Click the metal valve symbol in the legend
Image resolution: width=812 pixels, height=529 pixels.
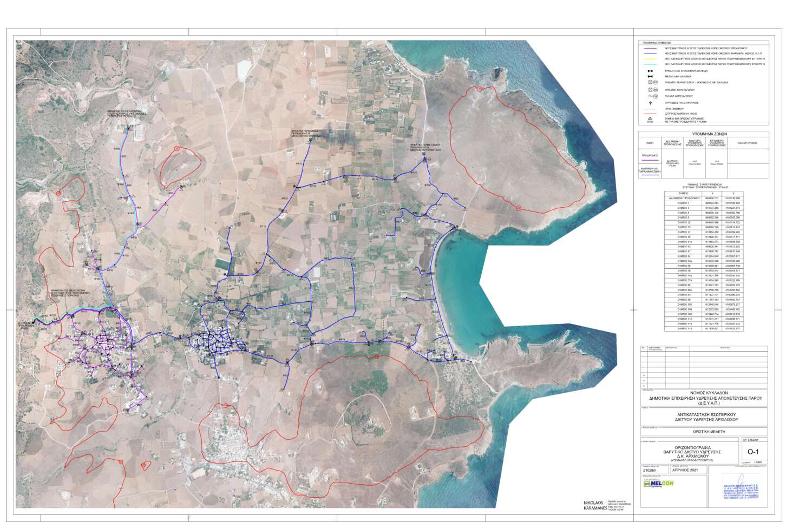pos(649,76)
